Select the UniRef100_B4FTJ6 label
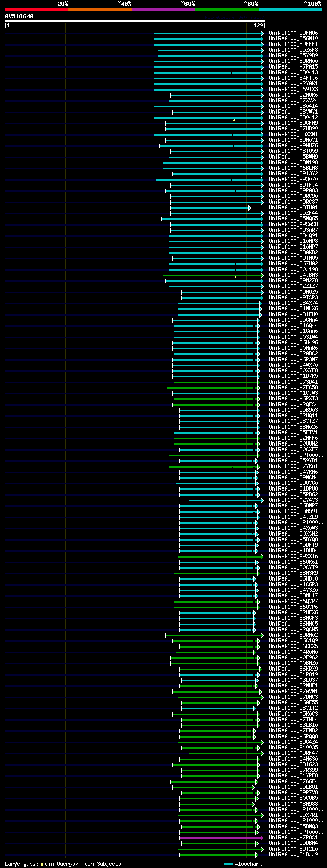 pos(293,78)
